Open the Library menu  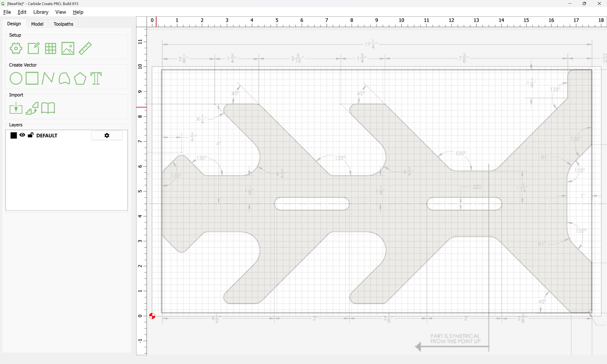(41, 12)
